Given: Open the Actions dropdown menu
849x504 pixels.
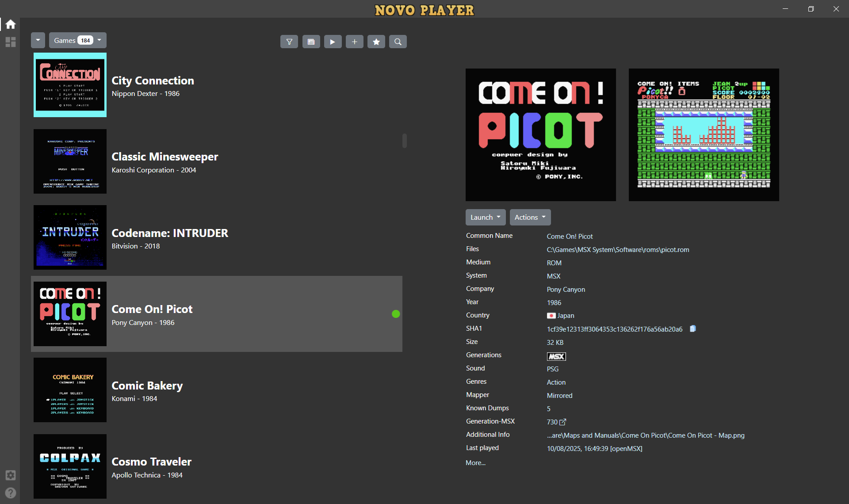Looking at the screenshot, I should pos(530,217).
